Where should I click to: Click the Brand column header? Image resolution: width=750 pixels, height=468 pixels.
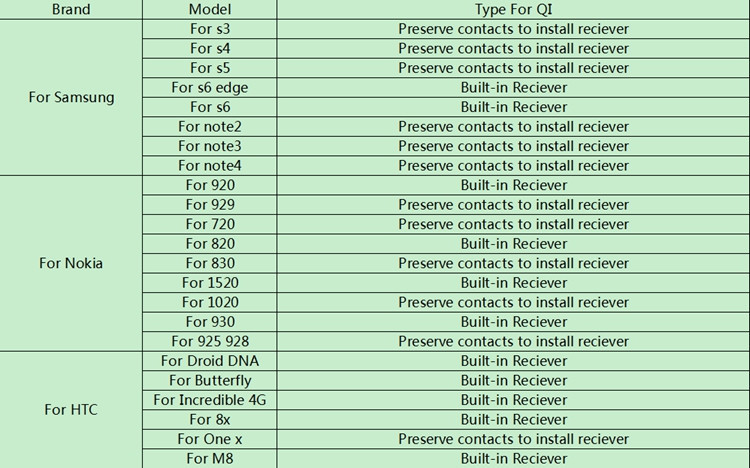pos(70,9)
